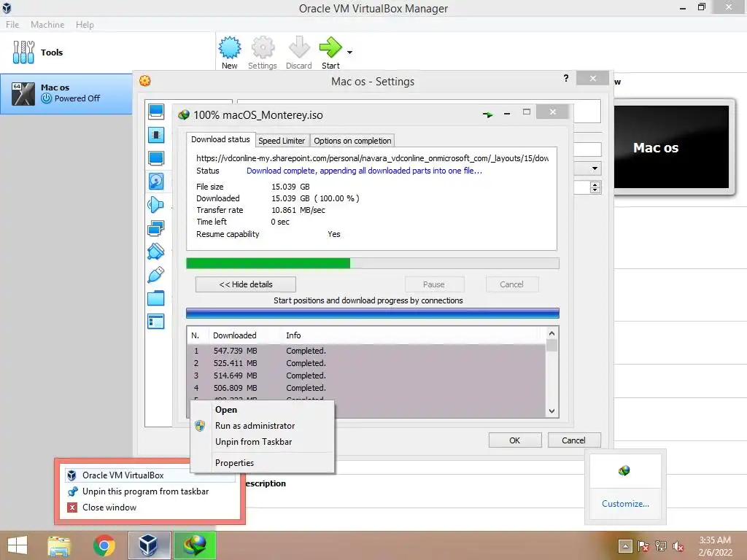Click the muted volume tray icon
The width and height of the screenshot is (747, 560).
click(678, 546)
